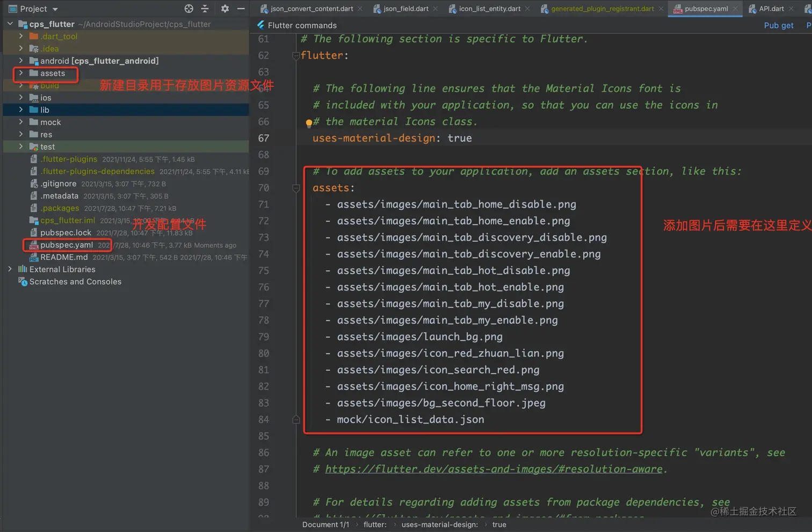Switch to json_field.dart tab
The image size is (812, 532).
(405, 9)
